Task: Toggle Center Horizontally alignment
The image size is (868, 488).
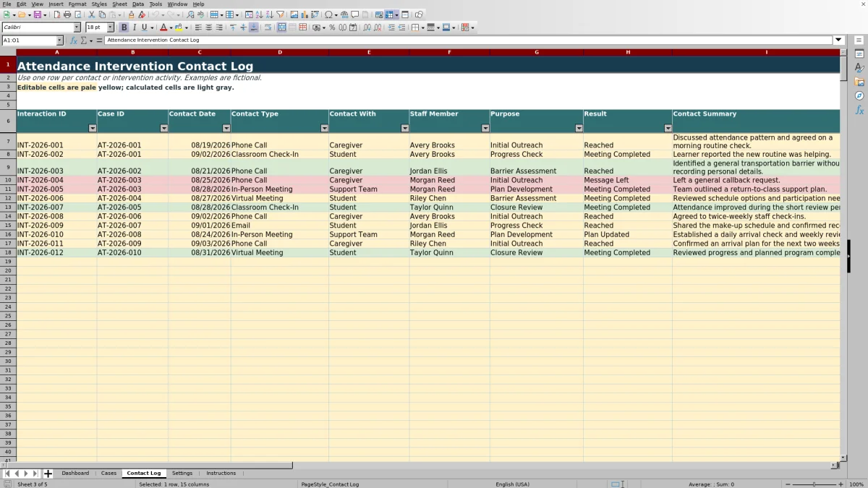Action: (x=208, y=27)
